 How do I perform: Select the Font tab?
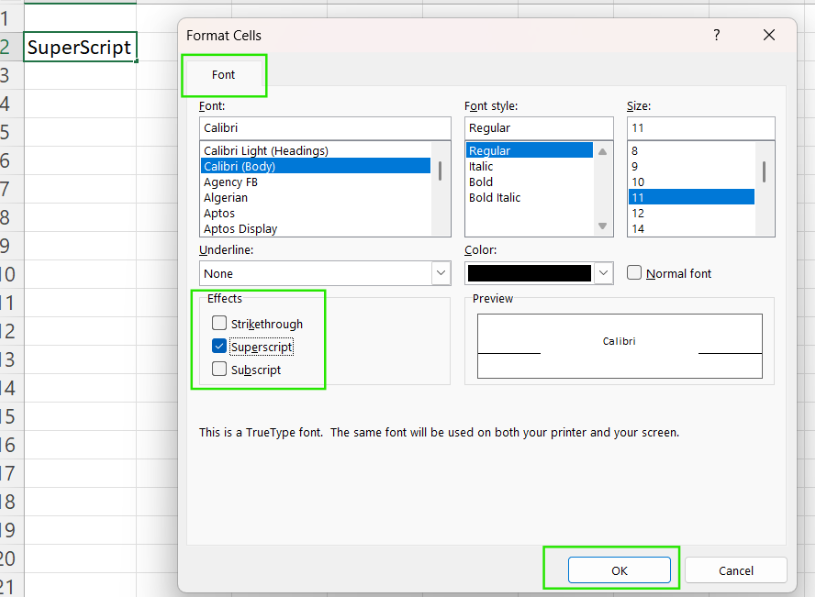(x=224, y=75)
